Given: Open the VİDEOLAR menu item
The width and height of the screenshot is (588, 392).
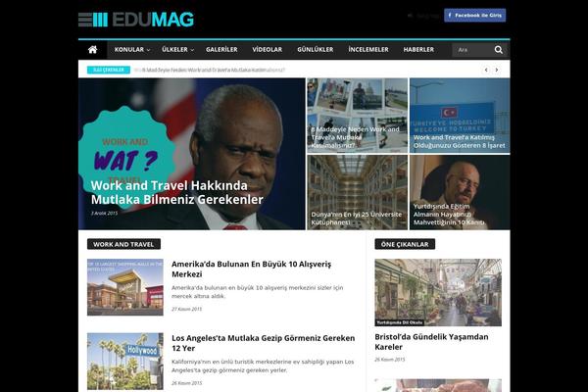Looking at the screenshot, I should tap(267, 50).
